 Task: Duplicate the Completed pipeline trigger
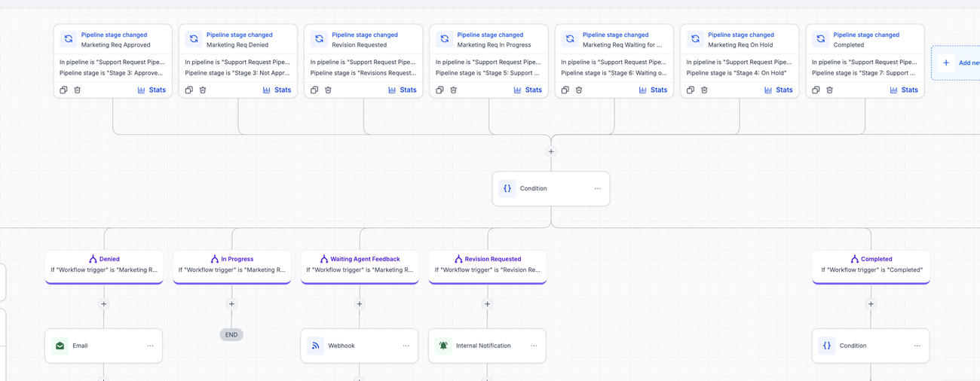pos(816,90)
